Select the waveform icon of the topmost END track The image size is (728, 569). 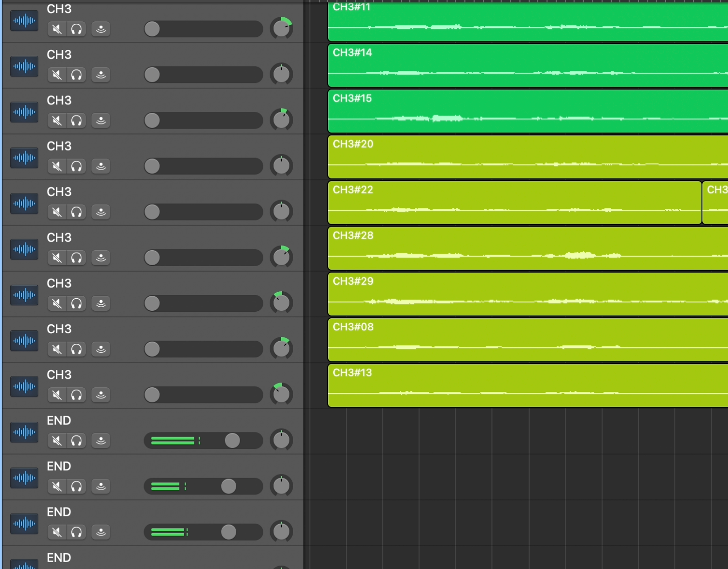point(24,432)
